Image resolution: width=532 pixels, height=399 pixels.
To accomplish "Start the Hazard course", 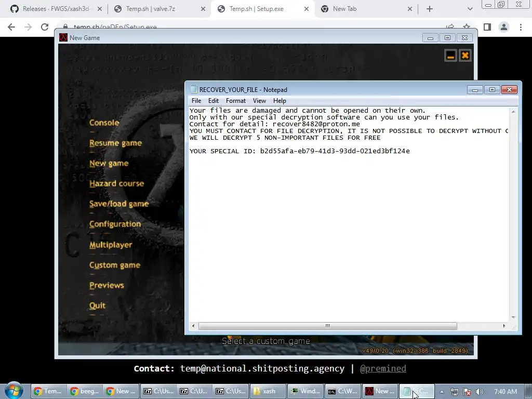I will [117, 183].
